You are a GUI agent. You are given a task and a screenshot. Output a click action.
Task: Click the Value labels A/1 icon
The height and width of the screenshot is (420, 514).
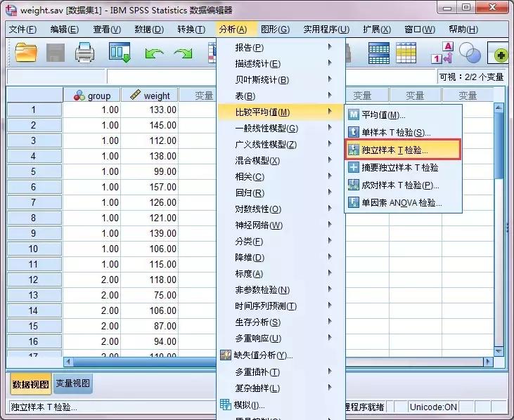point(442,53)
